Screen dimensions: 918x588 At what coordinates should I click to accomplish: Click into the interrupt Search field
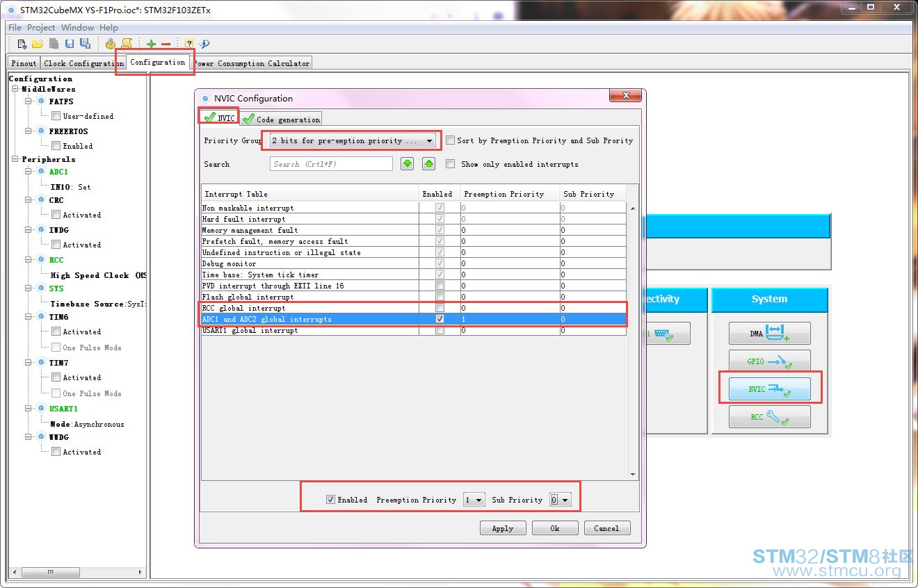331,164
